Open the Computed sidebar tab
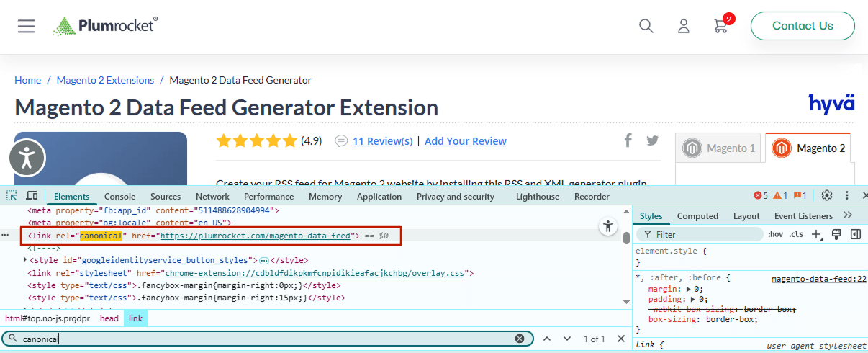The image size is (868, 353). pos(697,216)
